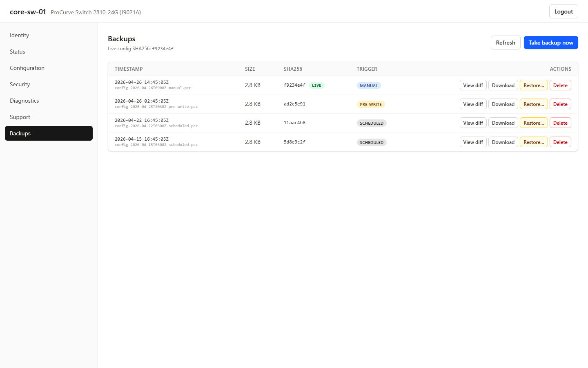
Task: Open the Identity sidebar section
Action: pos(49,35)
